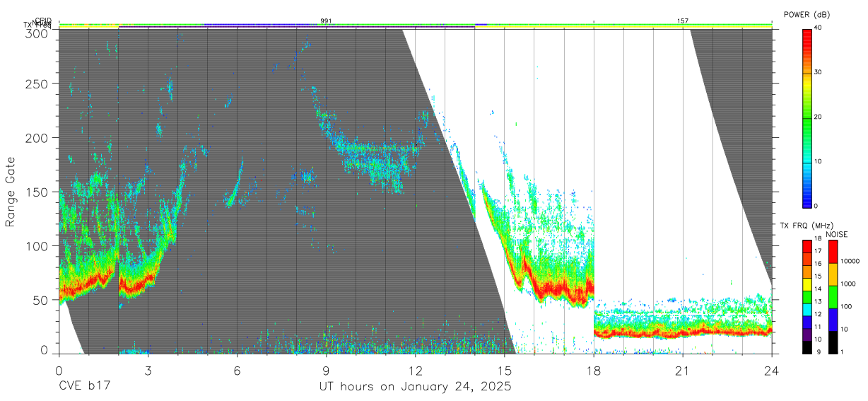
Task: Click the POWER (dB) gradient color bar
Action: (807, 117)
